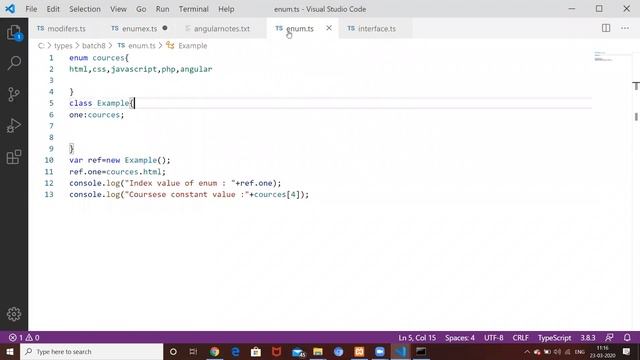The height and width of the screenshot is (360, 640).
Task: Click 'CRLF' end of line selector
Action: 520,338
